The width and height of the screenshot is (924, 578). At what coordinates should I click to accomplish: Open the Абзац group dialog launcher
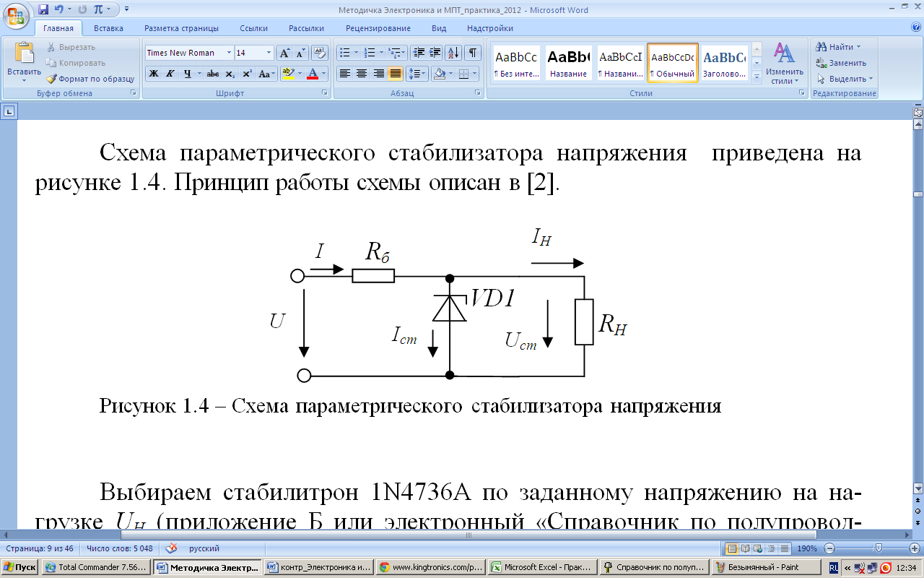(478, 93)
